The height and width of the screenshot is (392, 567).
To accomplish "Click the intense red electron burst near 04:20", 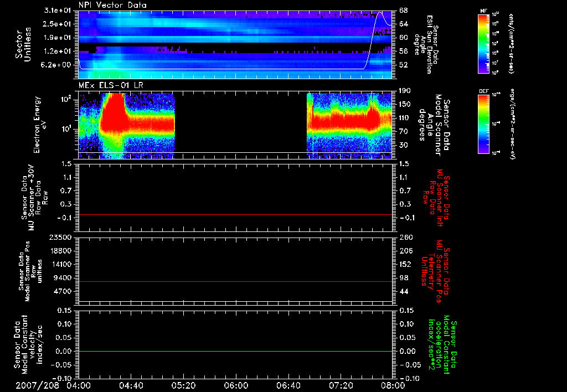I will pyautogui.click(x=114, y=112).
